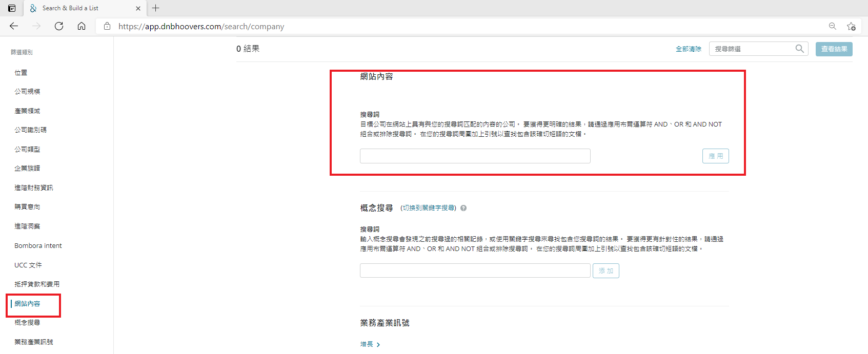This screenshot has width=868, height=354.
Task: Switch to keyword search via 切換到關鍵字搜尋
Action: coord(428,208)
